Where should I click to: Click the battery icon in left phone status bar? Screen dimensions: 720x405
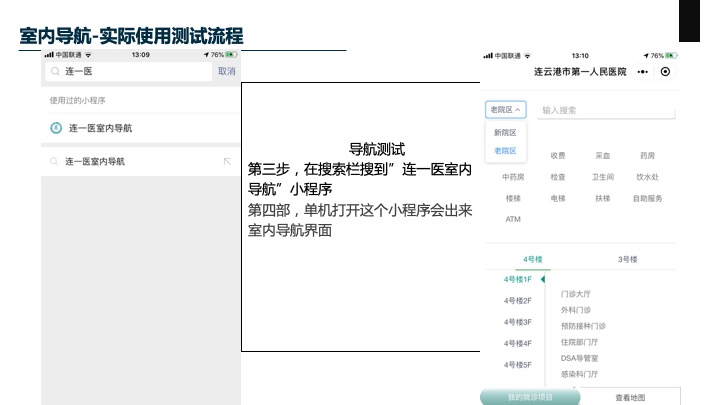231,55
